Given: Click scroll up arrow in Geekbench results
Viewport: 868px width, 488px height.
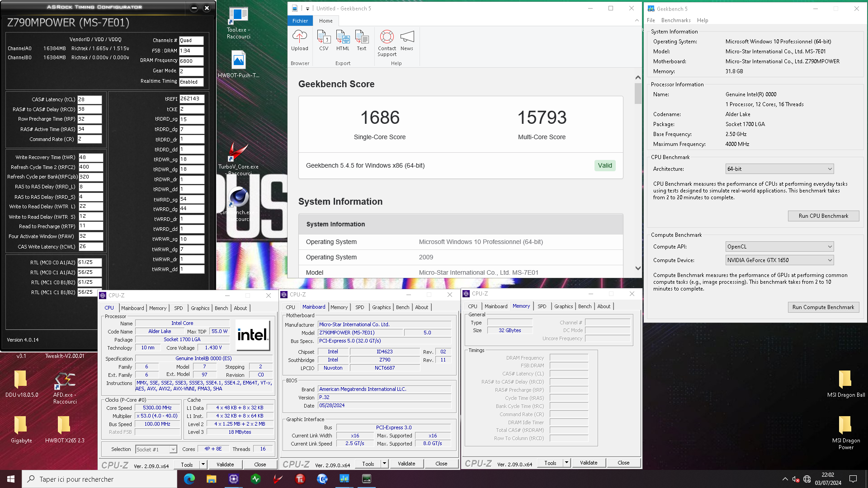Looking at the screenshot, I should click(638, 78).
